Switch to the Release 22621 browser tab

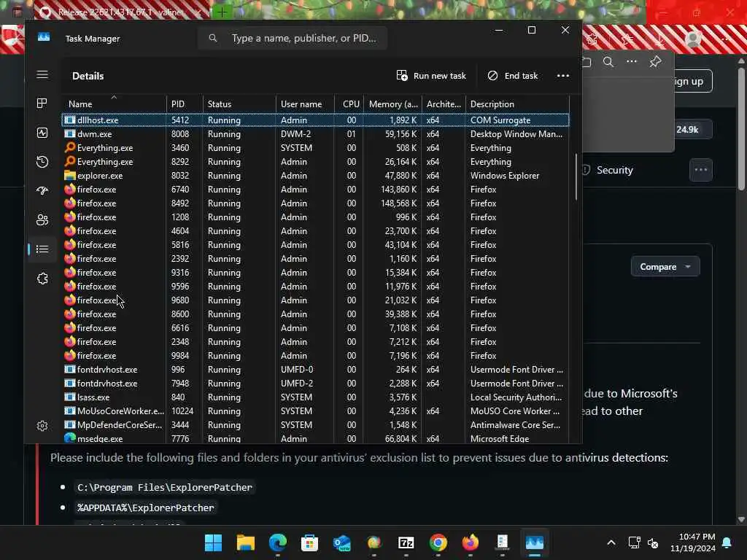119,12
